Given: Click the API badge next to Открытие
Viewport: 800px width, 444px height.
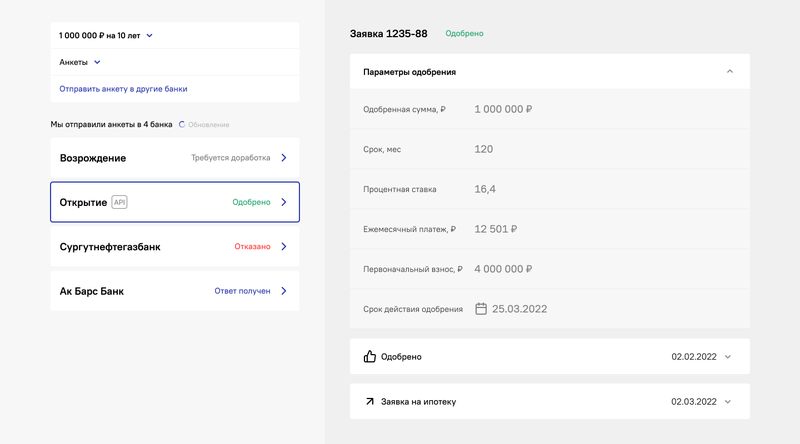Looking at the screenshot, I should 119,202.
